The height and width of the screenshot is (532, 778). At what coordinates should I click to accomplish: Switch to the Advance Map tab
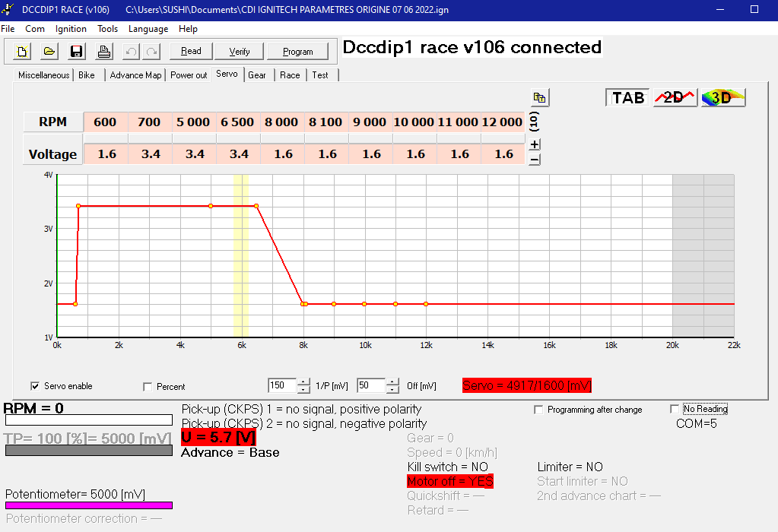pyautogui.click(x=135, y=75)
